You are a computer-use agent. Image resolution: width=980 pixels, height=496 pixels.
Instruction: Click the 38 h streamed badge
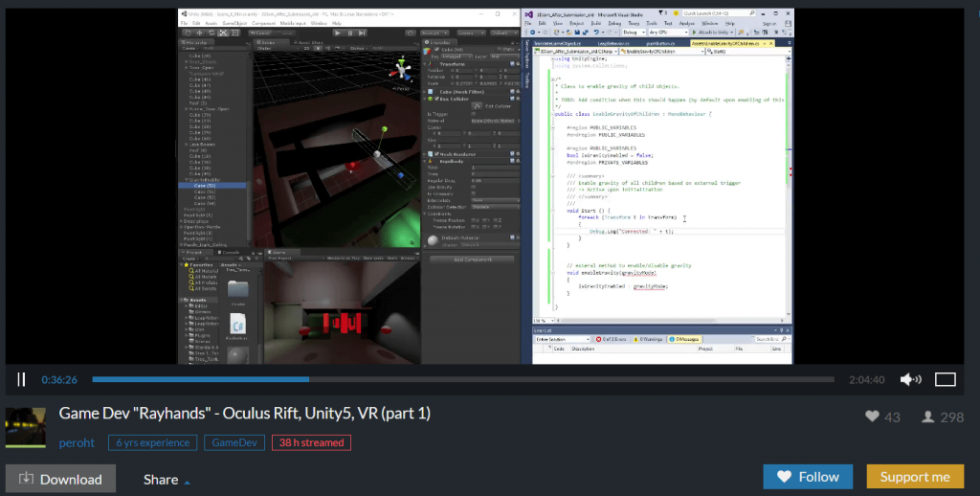pyautogui.click(x=311, y=442)
